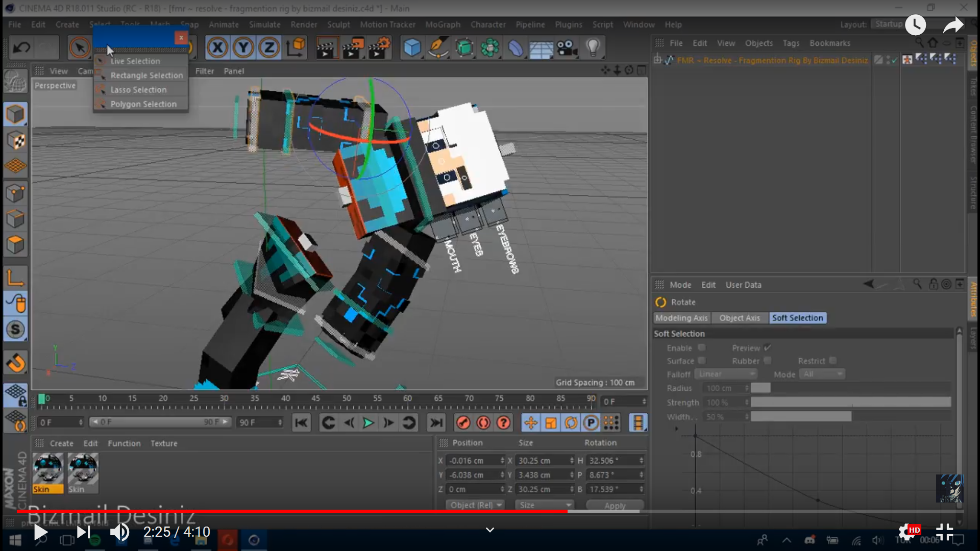Toggle the Y axis lock
980x551 pixels.
tap(243, 47)
